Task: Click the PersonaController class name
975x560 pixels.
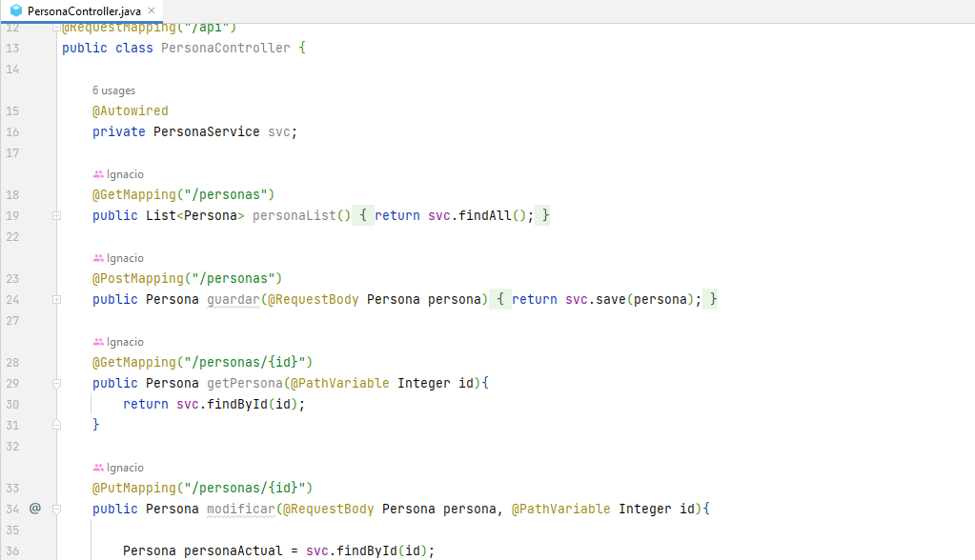Action: tap(226, 48)
